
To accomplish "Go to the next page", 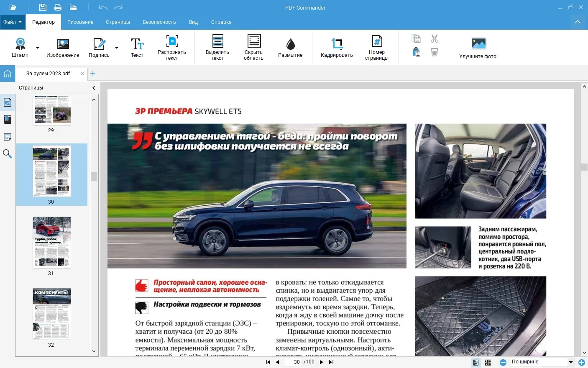I will point(321,362).
